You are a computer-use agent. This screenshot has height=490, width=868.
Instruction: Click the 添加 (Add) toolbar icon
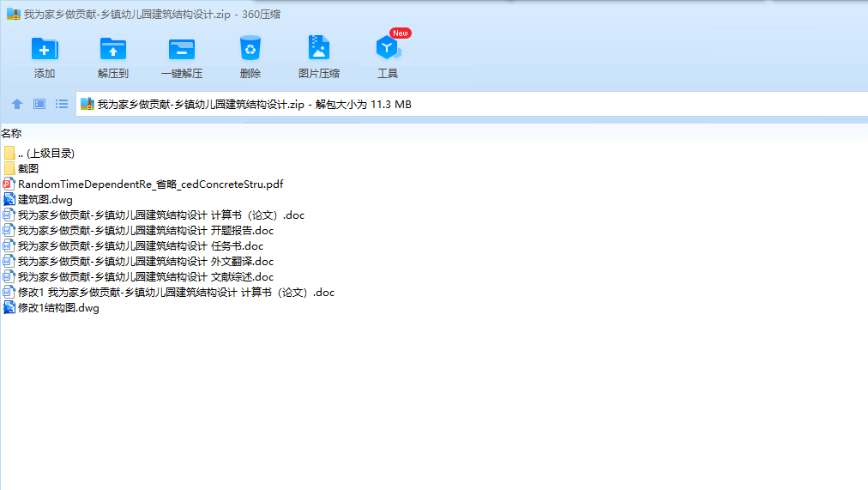pos(45,49)
